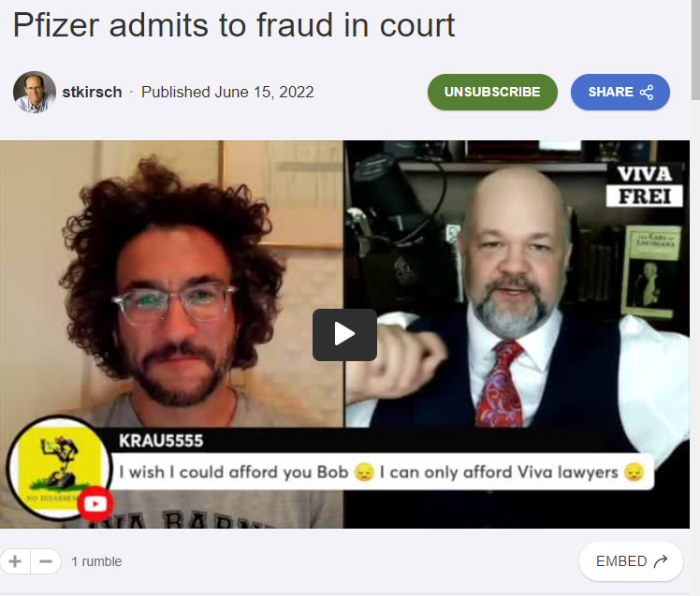Click the plus rumble upvote icon

(x=15, y=561)
